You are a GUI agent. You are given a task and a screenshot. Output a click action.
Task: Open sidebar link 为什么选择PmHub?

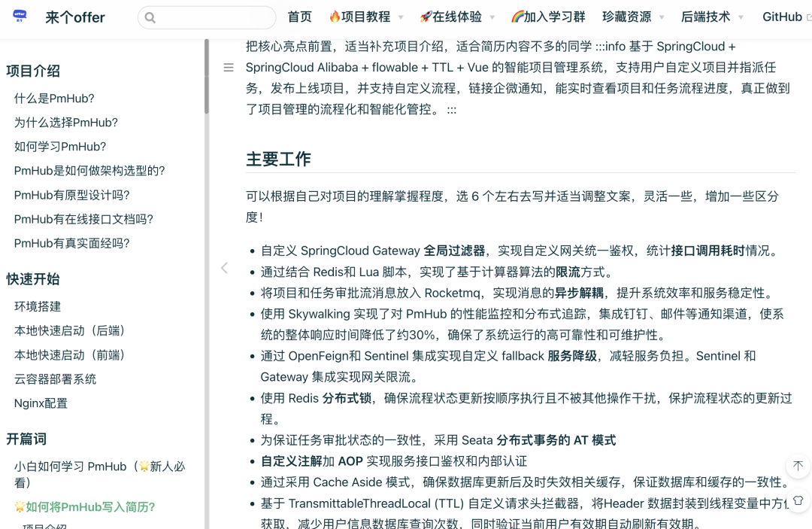pyautogui.click(x=65, y=123)
